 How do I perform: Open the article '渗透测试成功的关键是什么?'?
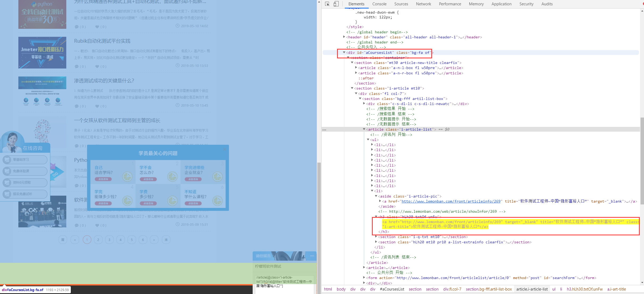pos(104,80)
